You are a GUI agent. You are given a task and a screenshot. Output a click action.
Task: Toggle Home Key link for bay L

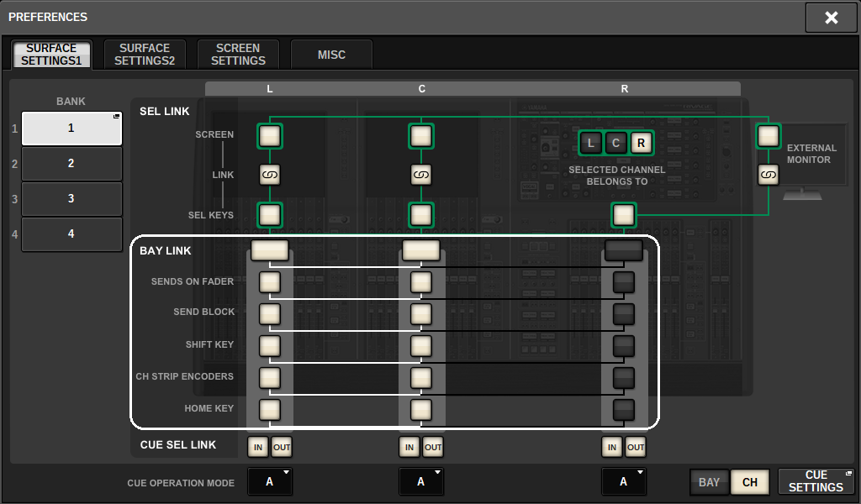tap(270, 409)
